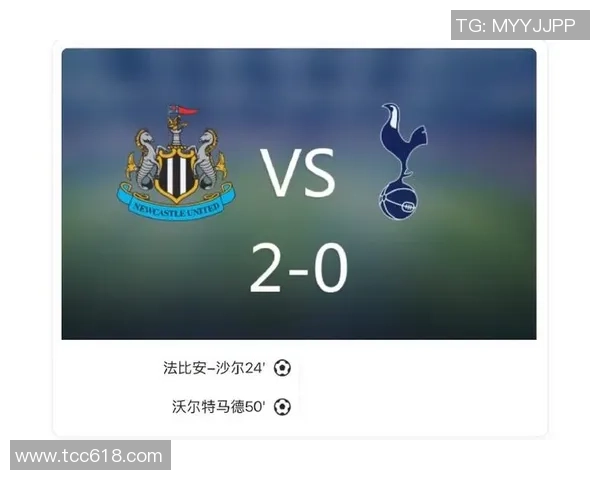Click the black-and-white striped shield

coord(176,175)
